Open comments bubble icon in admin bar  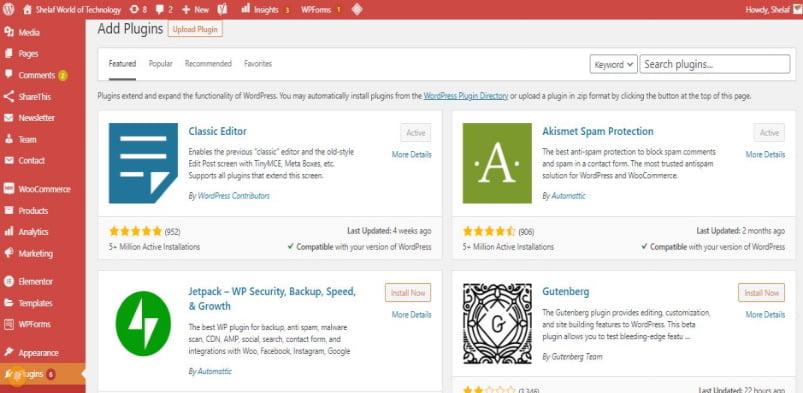coord(160,9)
